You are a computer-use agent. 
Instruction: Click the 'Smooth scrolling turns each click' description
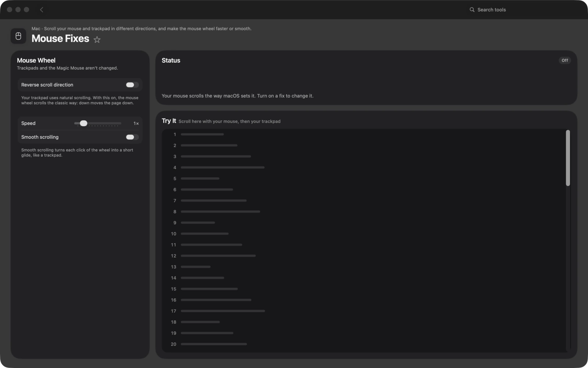click(x=77, y=153)
